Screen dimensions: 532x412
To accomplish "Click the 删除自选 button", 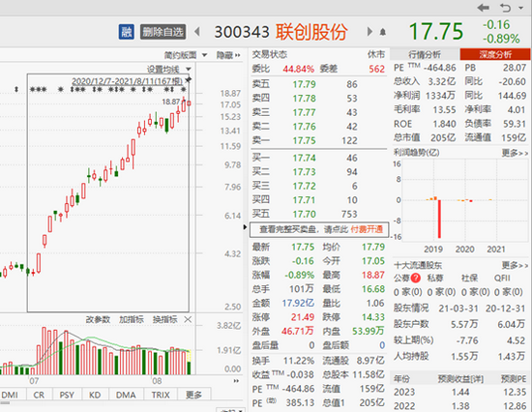I will pos(163,32).
